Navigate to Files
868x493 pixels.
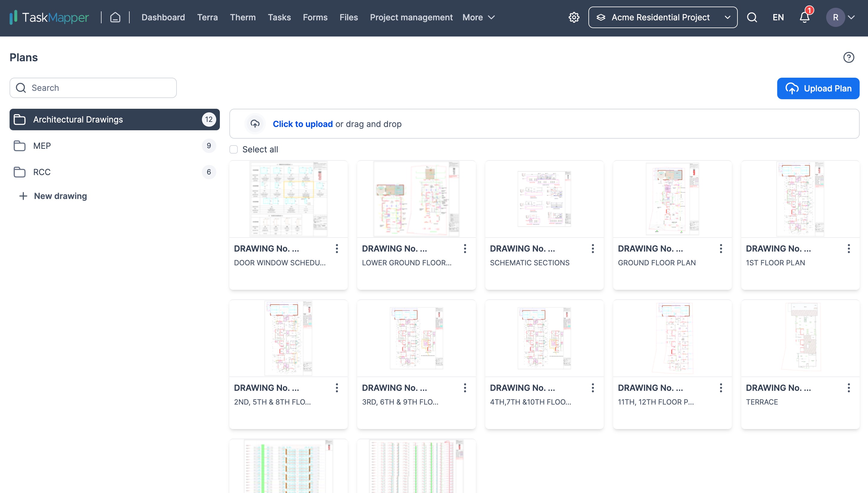[349, 17]
